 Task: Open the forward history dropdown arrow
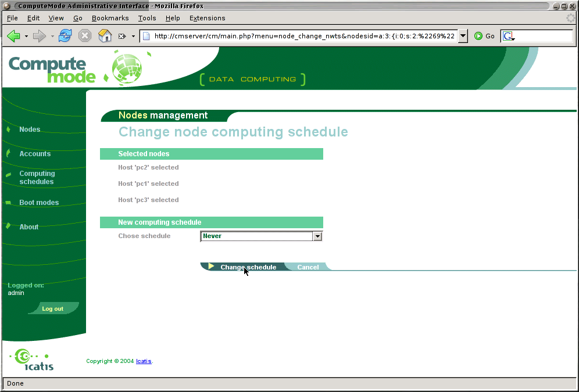click(x=52, y=36)
